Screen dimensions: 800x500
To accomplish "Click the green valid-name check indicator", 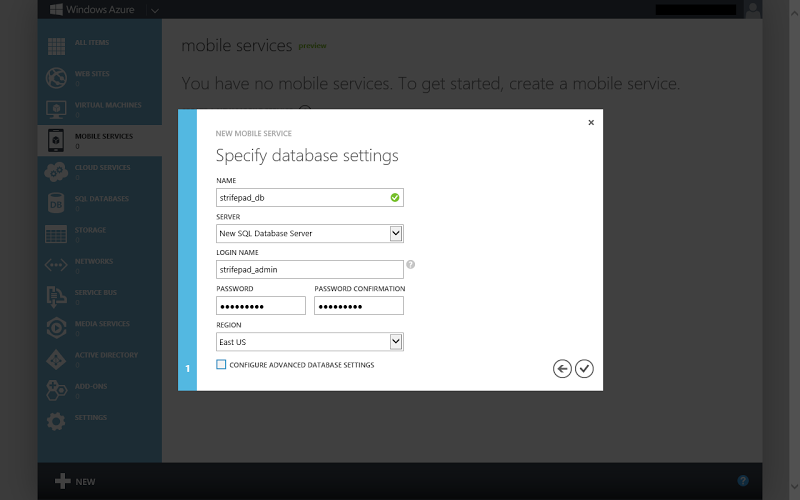I will pos(395,197).
